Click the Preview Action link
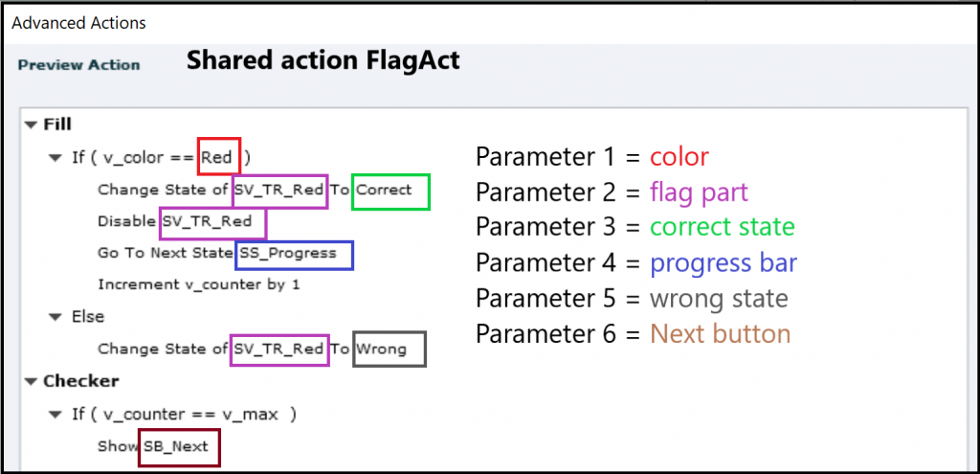 (x=78, y=65)
